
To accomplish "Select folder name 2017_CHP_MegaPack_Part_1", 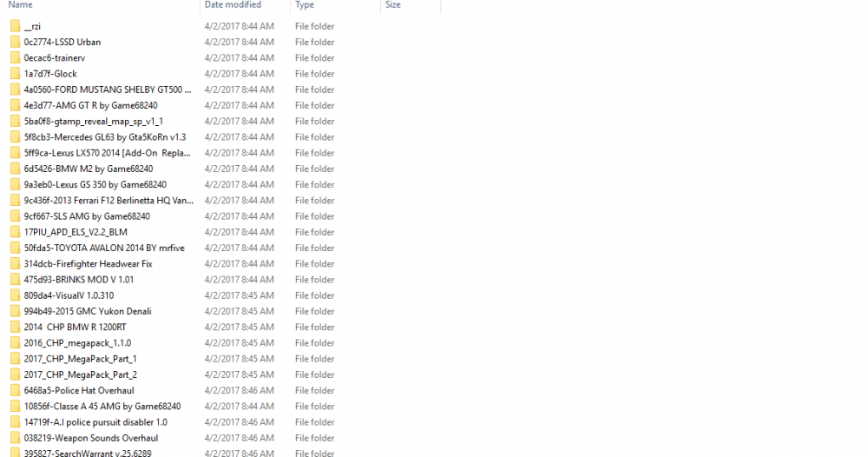I will point(80,359).
